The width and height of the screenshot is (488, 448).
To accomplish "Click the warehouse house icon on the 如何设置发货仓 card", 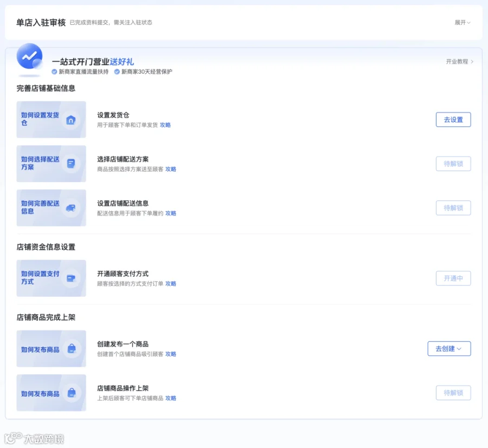I will (71, 120).
